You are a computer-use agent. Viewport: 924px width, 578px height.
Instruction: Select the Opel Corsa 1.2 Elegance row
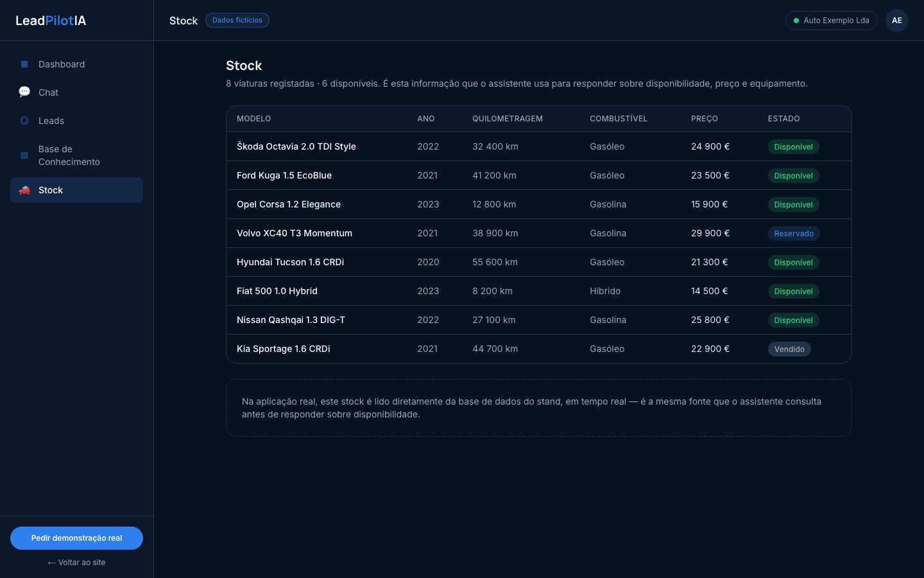click(x=539, y=204)
